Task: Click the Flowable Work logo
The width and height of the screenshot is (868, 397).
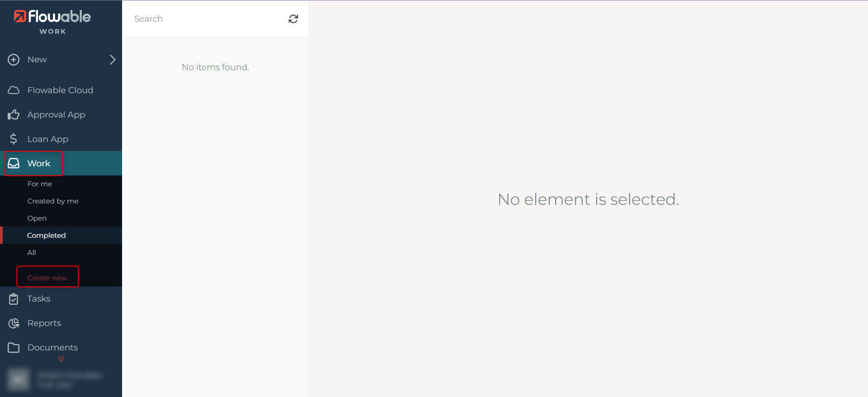Action: pyautogui.click(x=52, y=22)
